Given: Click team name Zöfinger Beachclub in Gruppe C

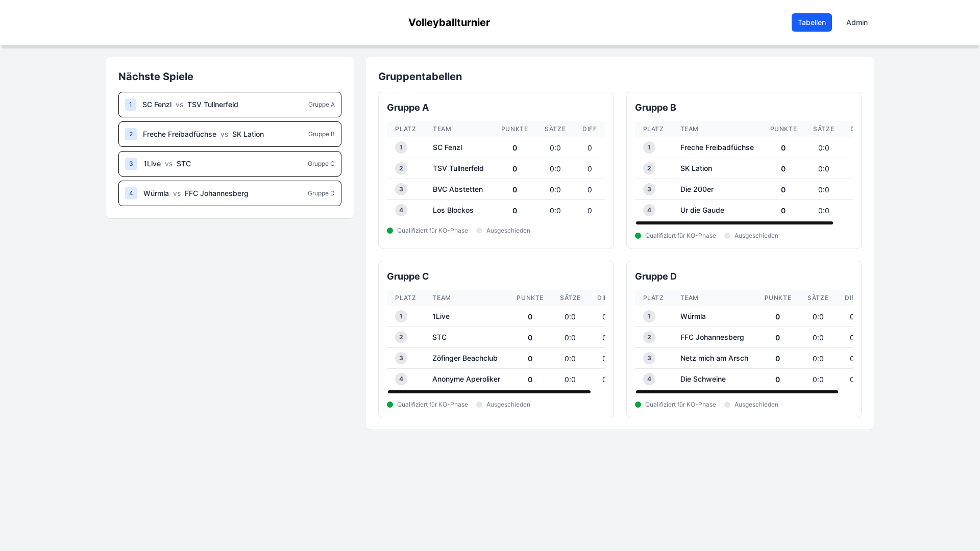Looking at the screenshot, I should tap(465, 358).
